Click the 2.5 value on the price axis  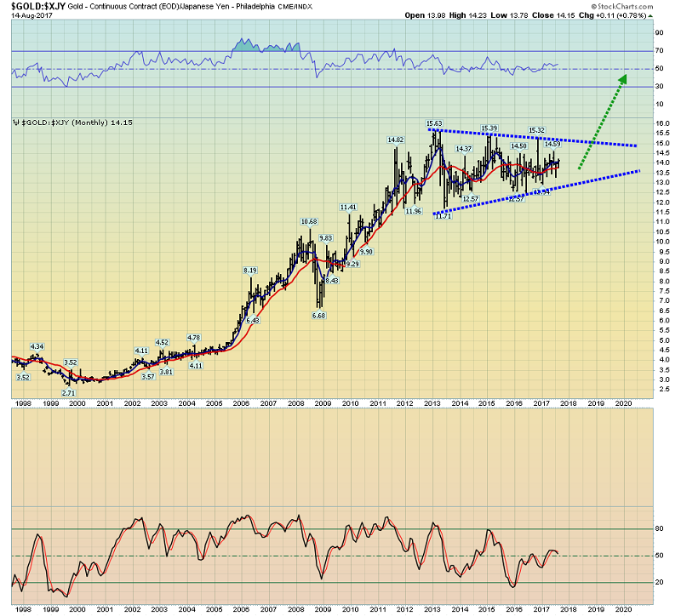coord(664,390)
